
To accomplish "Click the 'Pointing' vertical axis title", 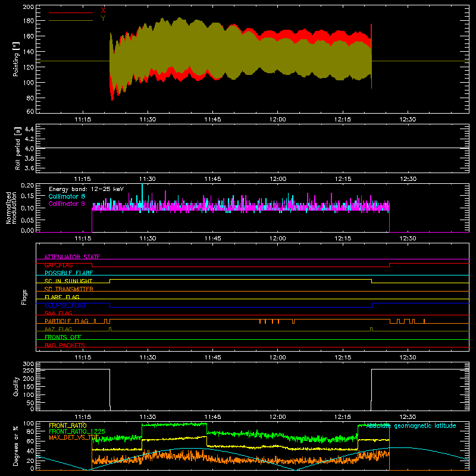I will [x=16, y=59].
